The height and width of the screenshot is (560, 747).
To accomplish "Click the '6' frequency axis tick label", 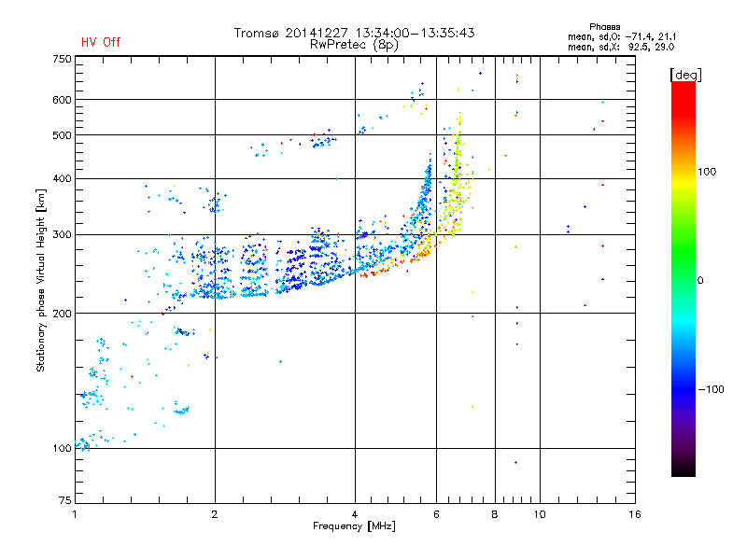I will coord(436,514).
